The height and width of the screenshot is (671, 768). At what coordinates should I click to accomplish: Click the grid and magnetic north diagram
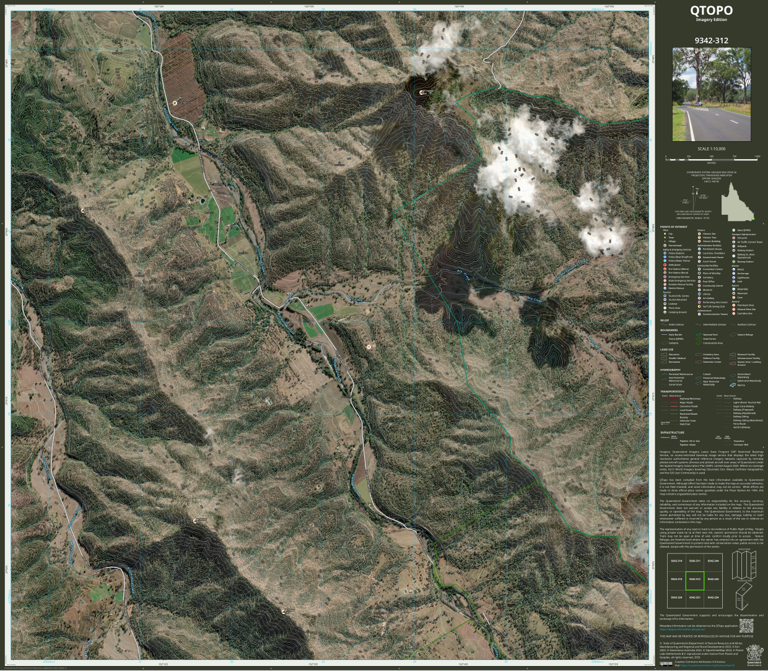click(x=695, y=200)
